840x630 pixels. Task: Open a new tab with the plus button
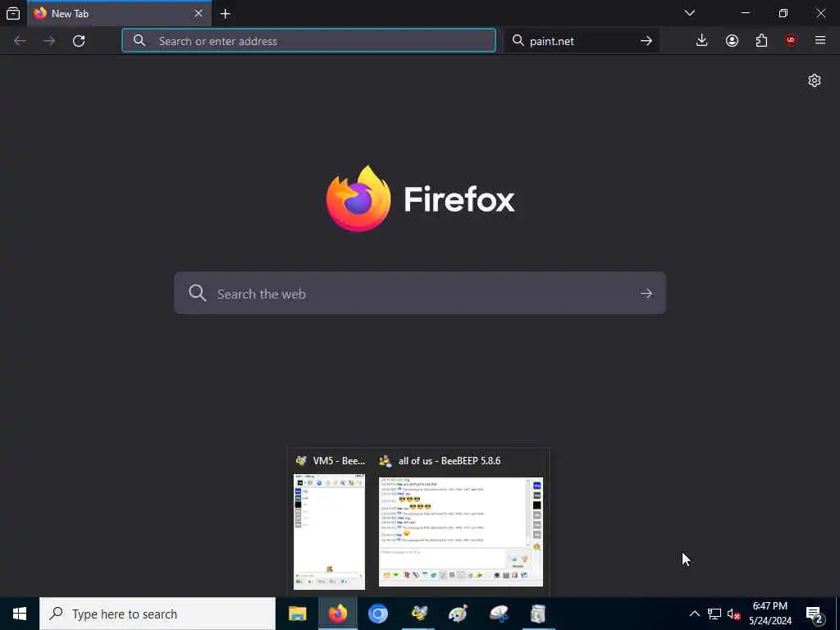226,14
